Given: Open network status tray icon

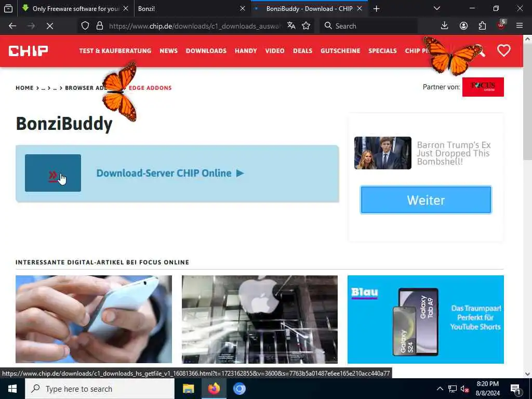Looking at the screenshot, I should [x=453, y=389].
